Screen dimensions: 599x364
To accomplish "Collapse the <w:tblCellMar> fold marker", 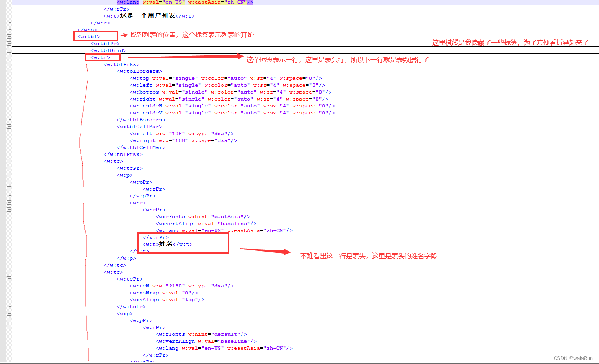I will point(9,127).
